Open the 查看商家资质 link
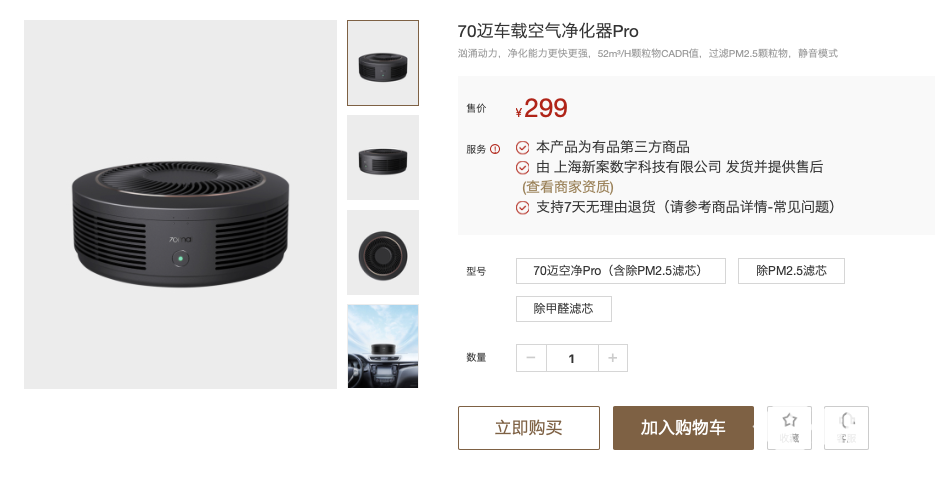This screenshot has width=935, height=480. click(x=568, y=187)
